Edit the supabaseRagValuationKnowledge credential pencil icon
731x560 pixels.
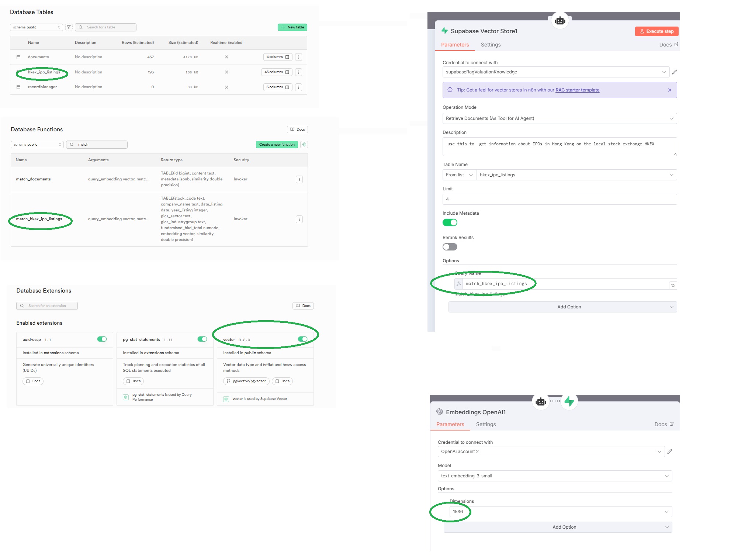click(675, 72)
